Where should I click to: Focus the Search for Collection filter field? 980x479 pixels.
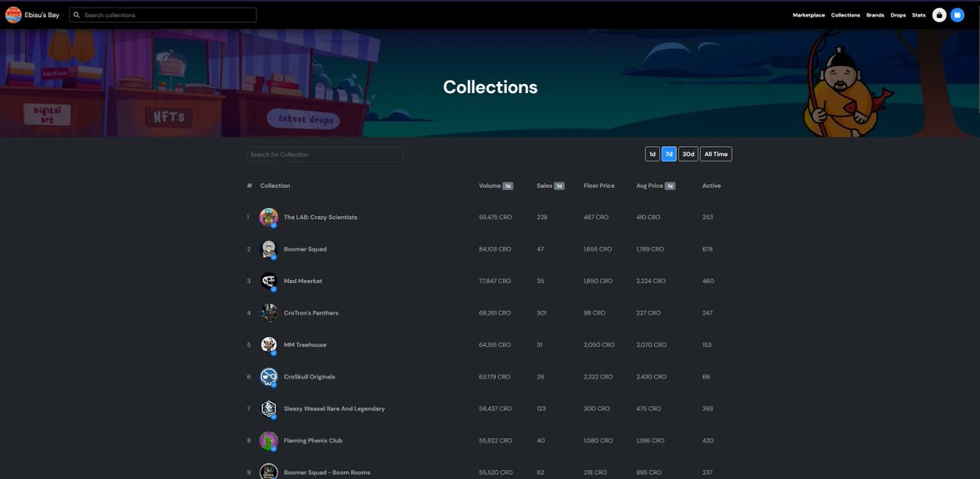point(325,154)
